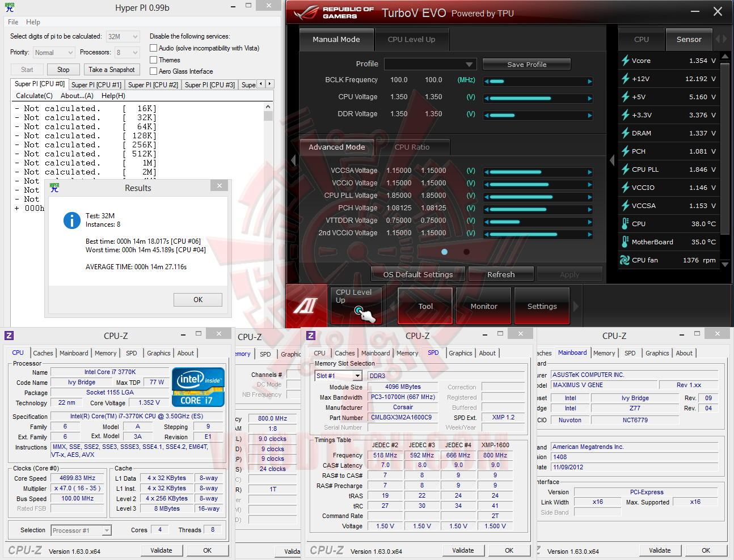Open the Help menu in Hyper PI
The width and height of the screenshot is (734, 560).
pyautogui.click(x=33, y=22)
